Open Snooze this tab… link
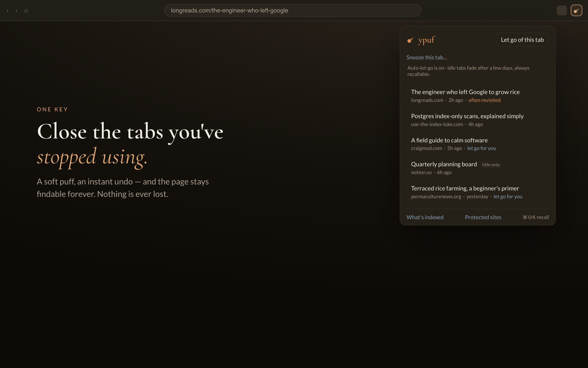The width and height of the screenshot is (588, 368). tap(427, 57)
